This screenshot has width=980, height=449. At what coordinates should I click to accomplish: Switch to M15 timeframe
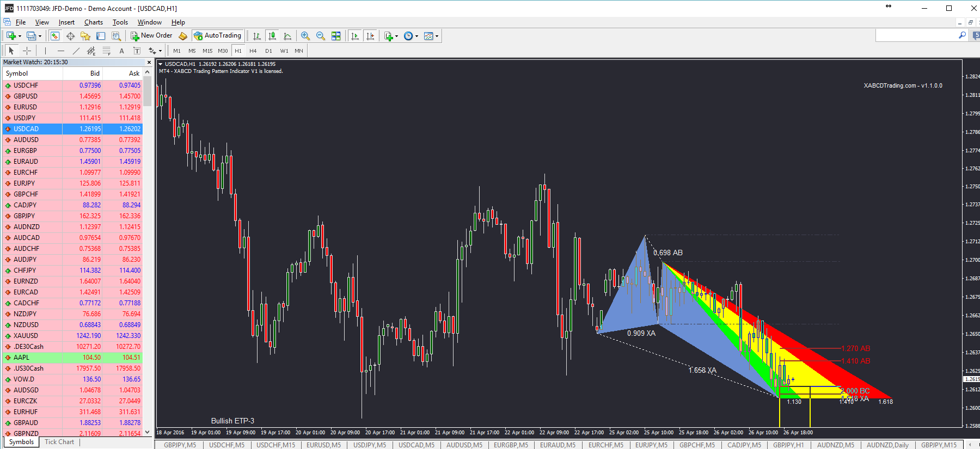(x=207, y=51)
